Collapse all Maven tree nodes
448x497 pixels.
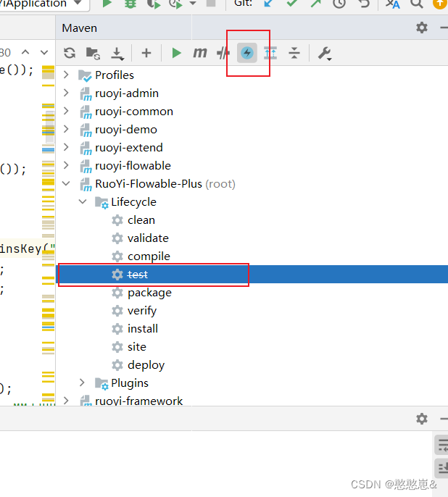pyautogui.click(x=294, y=53)
